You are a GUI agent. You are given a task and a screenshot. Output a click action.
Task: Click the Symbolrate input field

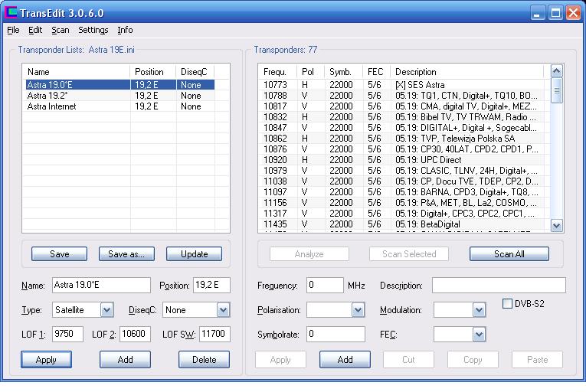click(336, 334)
